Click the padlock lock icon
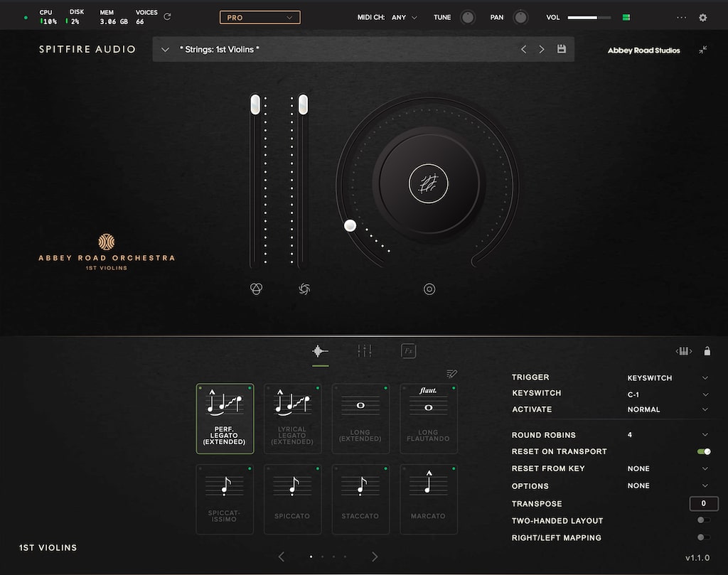The height and width of the screenshot is (575, 728). (707, 351)
